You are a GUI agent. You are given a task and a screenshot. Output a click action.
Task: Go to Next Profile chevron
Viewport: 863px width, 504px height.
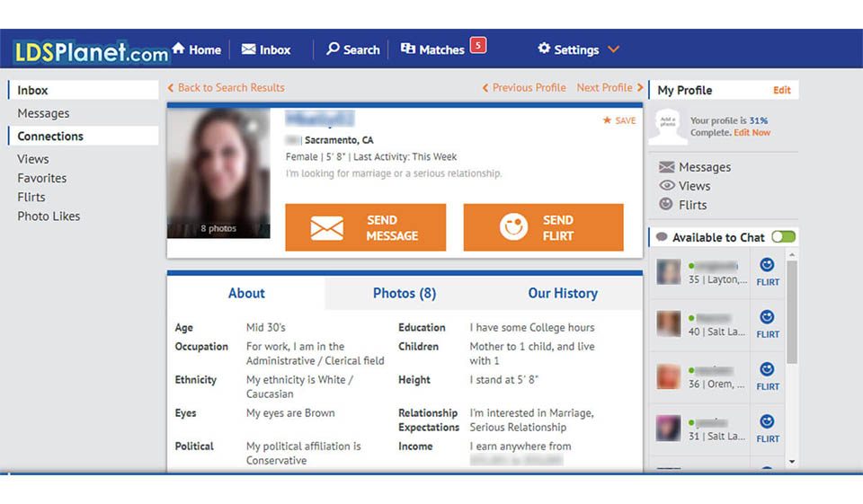(640, 88)
